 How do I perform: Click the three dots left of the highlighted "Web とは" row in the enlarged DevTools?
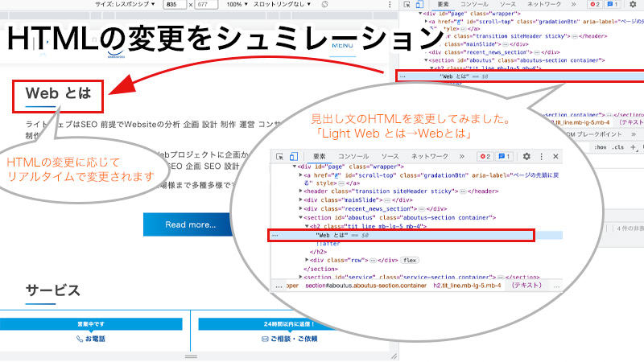click(x=275, y=236)
